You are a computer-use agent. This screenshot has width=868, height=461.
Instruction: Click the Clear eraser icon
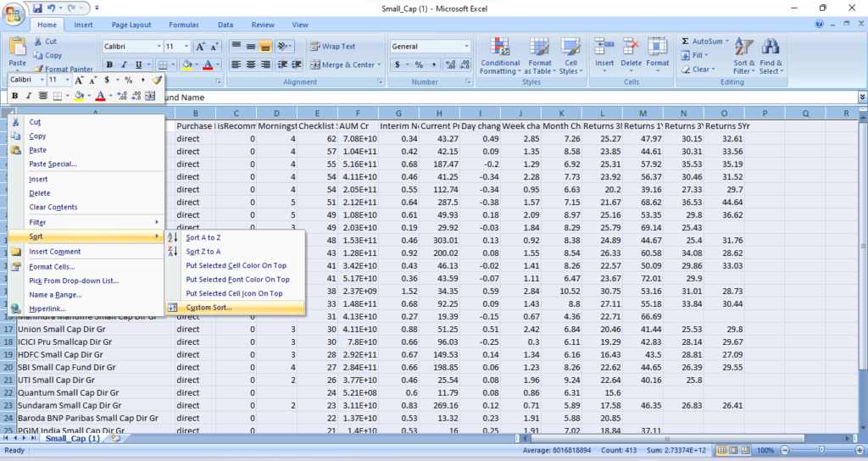point(686,69)
